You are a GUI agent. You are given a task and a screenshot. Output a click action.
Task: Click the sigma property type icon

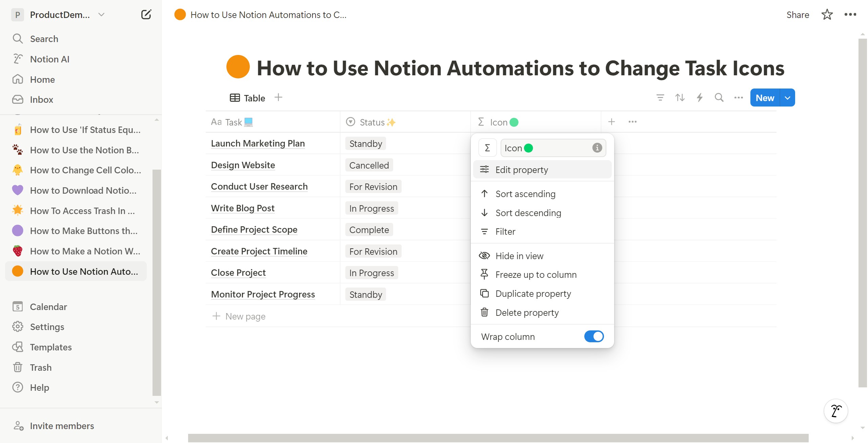coord(487,148)
